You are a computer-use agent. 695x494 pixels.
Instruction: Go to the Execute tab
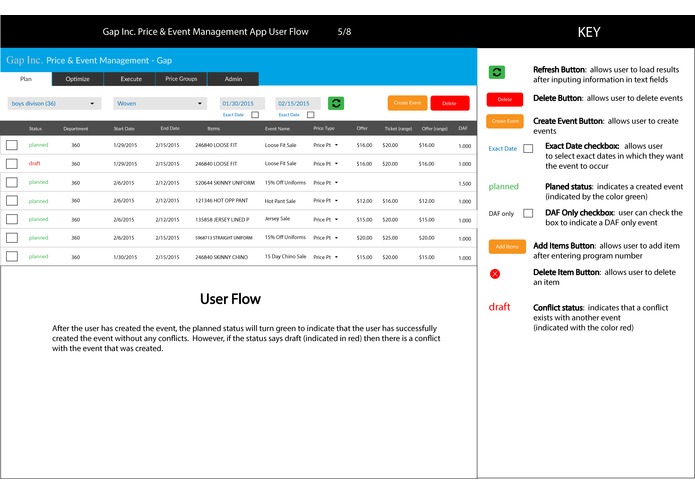tap(131, 79)
